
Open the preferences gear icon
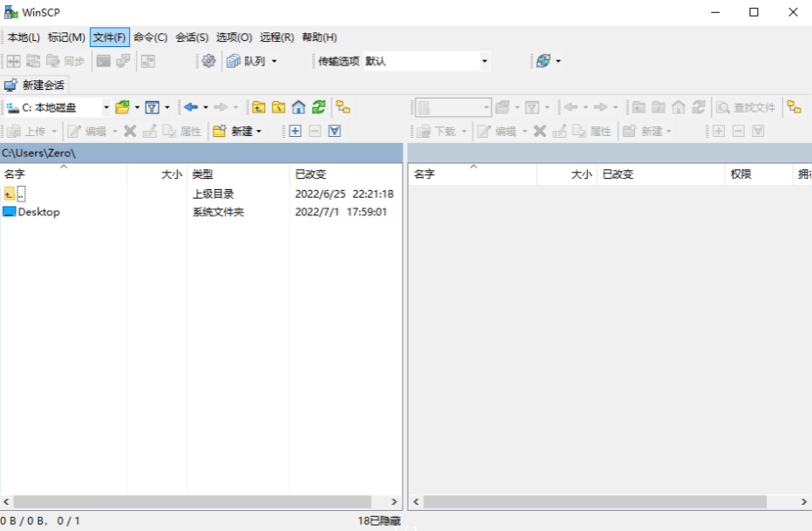208,61
